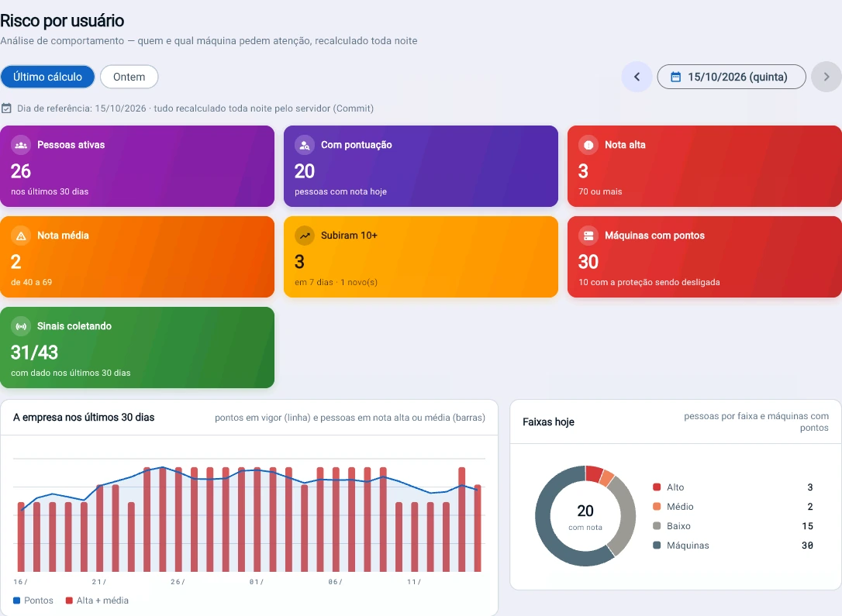This screenshot has height=616, width=842.
Task: Open the Nota alta card showing 3
Action: (x=705, y=167)
